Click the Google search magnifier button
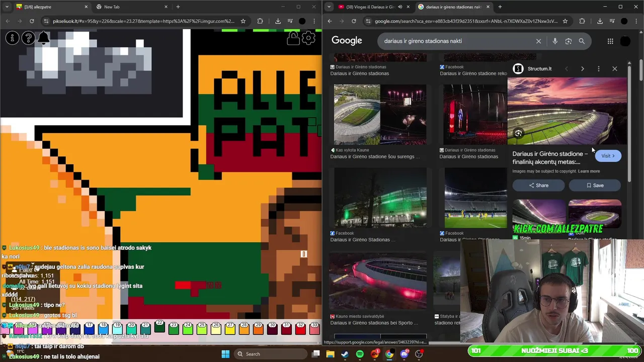Viewport: 644px width, 362px height. 582,41
